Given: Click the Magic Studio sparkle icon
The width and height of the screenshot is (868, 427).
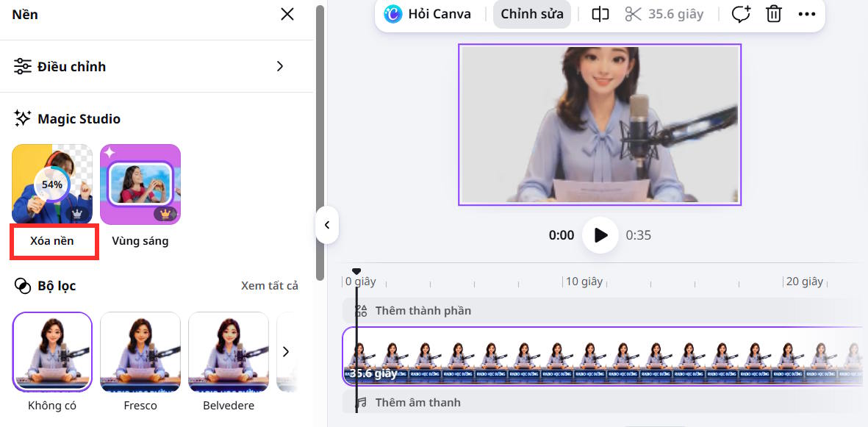Looking at the screenshot, I should 22,118.
